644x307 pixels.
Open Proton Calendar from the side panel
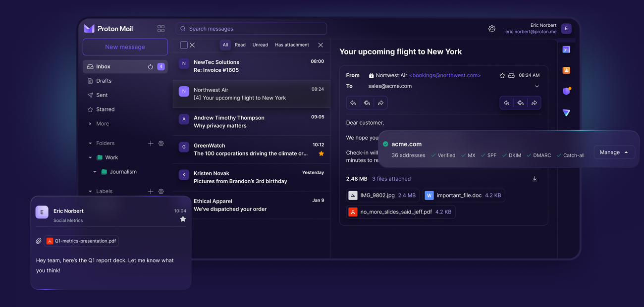pos(566,50)
